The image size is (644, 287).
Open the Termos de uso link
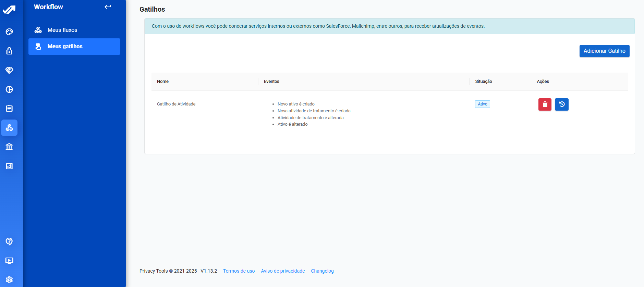point(239,271)
